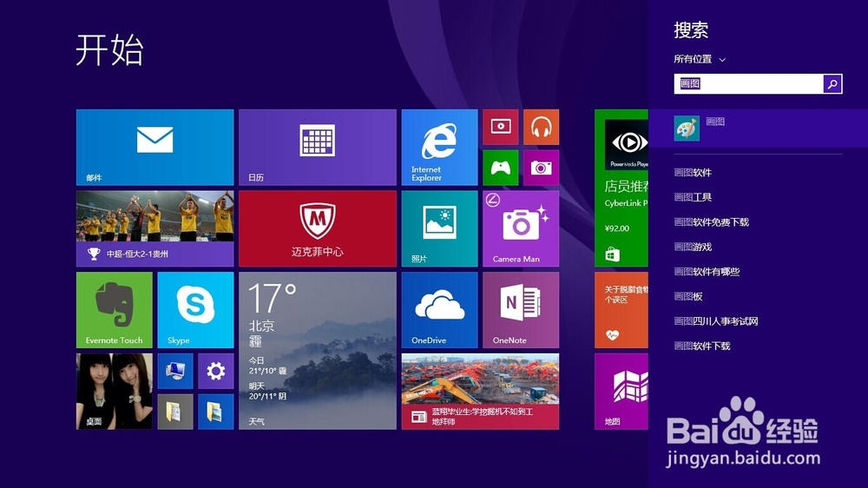Open the Maps (地图) tile
Image resolution: width=868 pixels, height=488 pixels.
point(621,392)
